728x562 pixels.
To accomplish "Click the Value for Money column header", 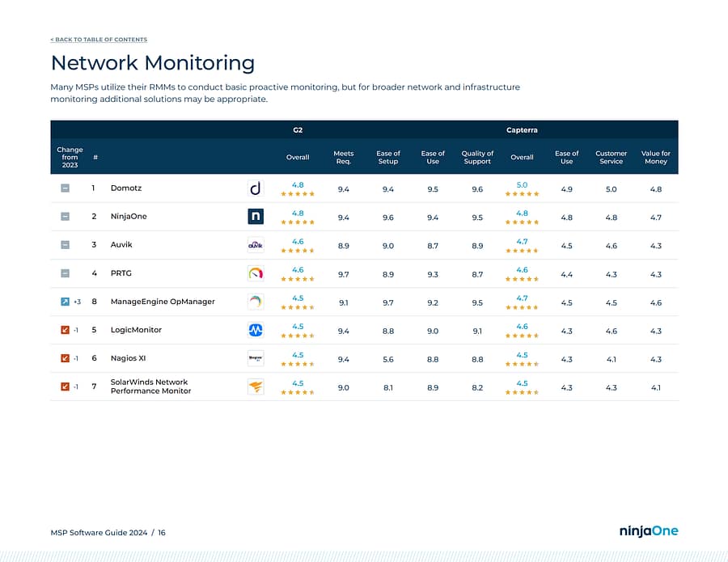I will pyautogui.click(x=655, y=157).
